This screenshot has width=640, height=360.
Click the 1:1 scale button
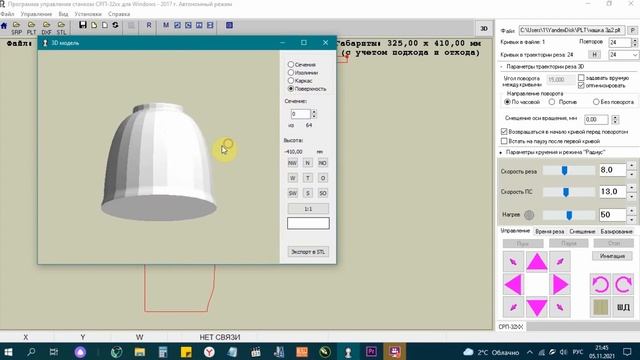pos(308,209)
